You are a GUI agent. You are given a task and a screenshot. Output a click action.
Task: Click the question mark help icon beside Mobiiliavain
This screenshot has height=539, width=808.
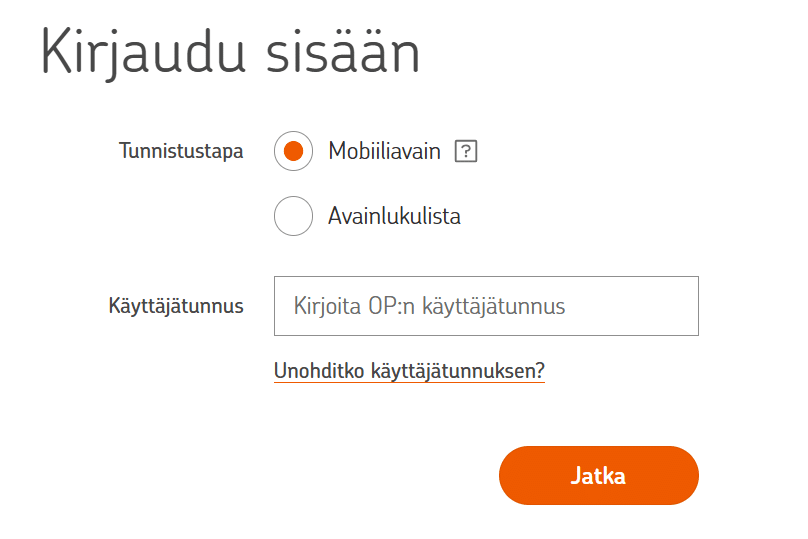click(465, 151)
